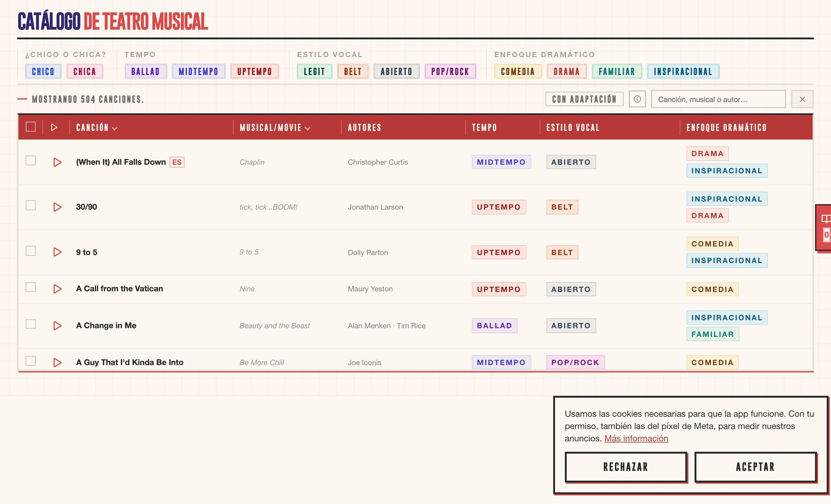Image resolution: width=831 pixels, height=504 pixels.
Task: Toggle the Abierto filter chip
Action: 396,72
